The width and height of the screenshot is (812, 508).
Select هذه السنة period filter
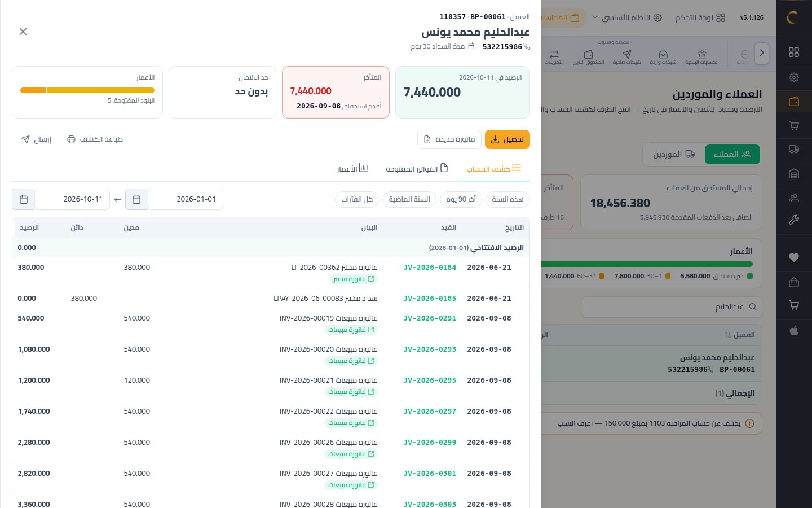pyautogui.click(x=507, y=199)
